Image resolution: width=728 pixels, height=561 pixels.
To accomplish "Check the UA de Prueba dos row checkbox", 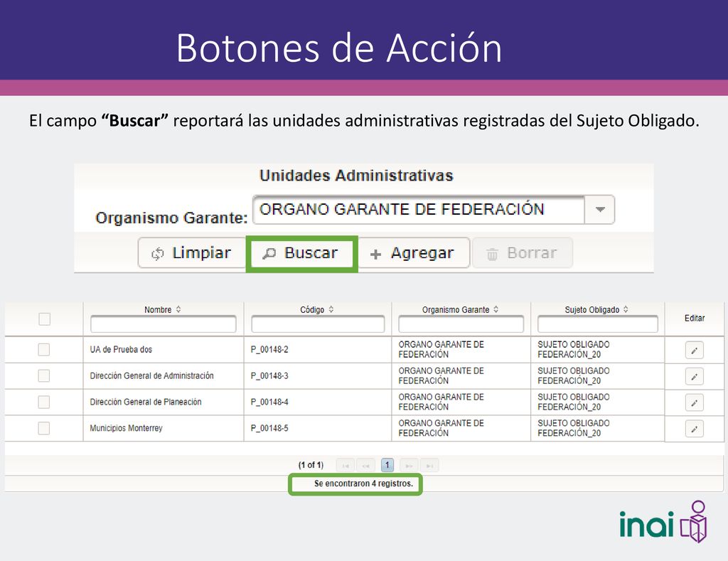I will tap(44, 349).
